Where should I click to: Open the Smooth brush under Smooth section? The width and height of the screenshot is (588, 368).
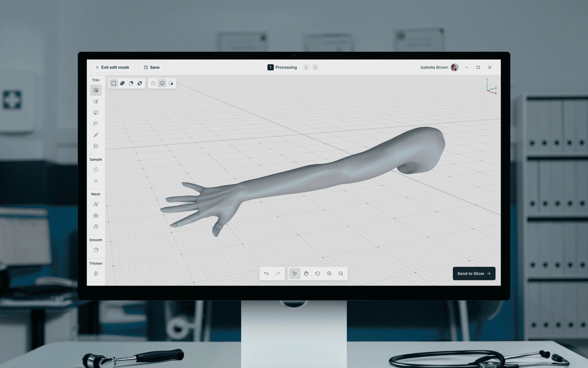click(96, 250)
